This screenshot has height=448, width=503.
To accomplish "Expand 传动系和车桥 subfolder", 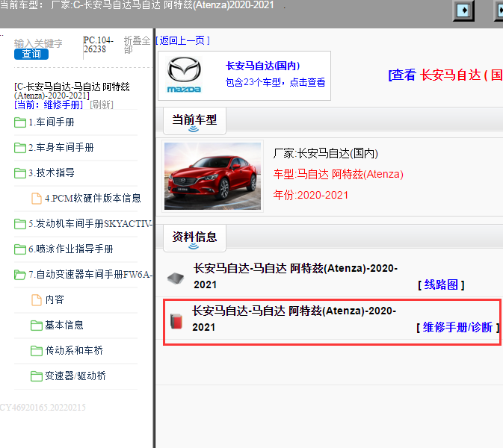I will tap(74, 350).
